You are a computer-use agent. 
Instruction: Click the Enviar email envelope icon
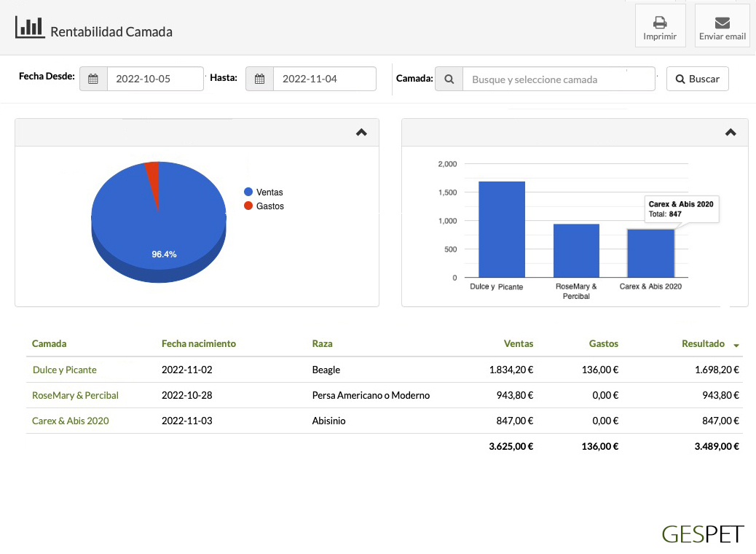722,22
